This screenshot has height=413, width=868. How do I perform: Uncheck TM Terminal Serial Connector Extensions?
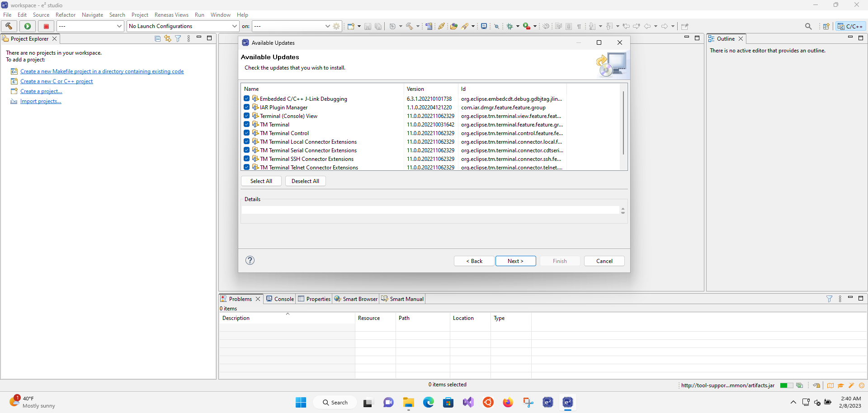(246, 150)
